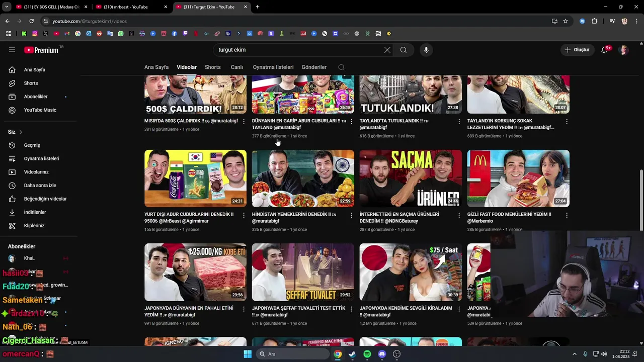Switch to channel Ana Sayfa tab
This screenshot has width=644, height=362.
coord(156,67)
